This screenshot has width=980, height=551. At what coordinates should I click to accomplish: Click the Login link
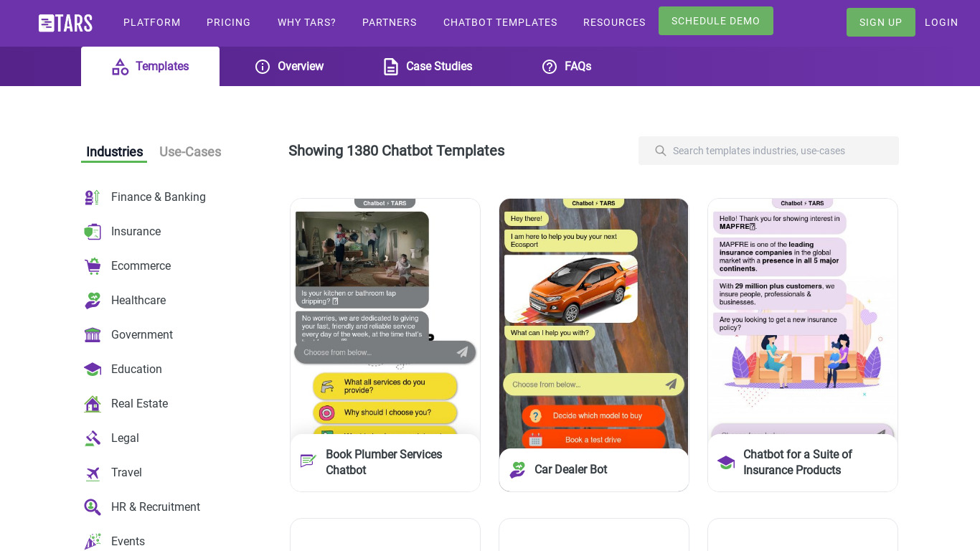941,22
